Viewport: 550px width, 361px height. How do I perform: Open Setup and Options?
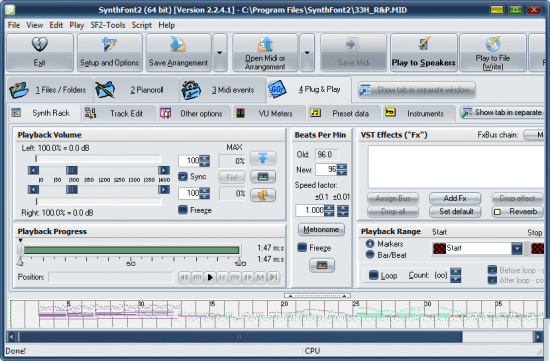[109, 53]
